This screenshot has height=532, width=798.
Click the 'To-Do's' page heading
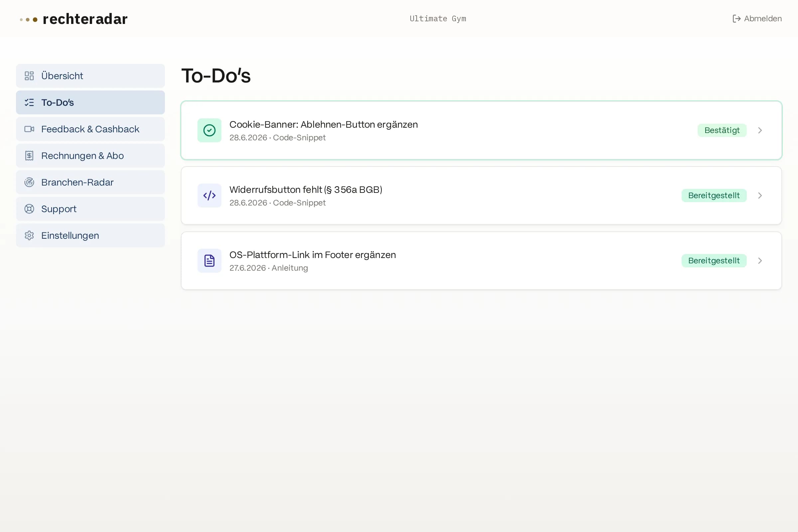click(x=216, y=75)
